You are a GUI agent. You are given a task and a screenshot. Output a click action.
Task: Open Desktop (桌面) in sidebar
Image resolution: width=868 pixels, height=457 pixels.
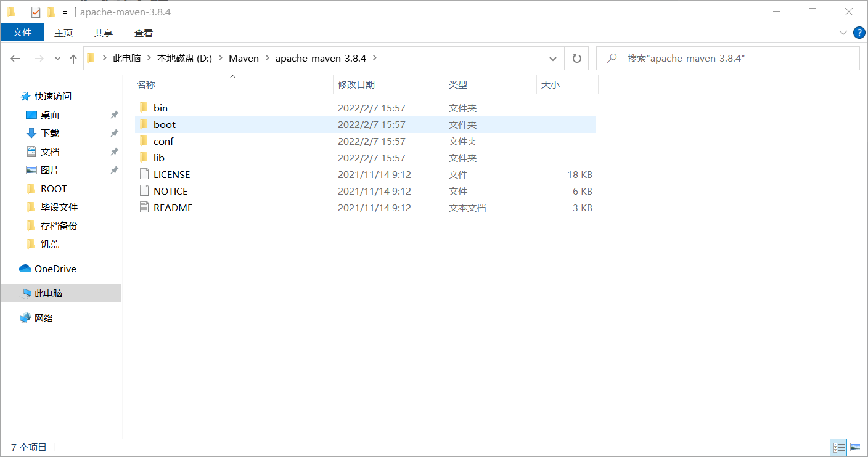49,115
